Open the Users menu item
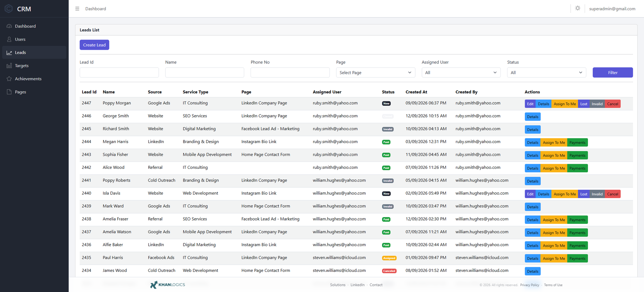The height and width of the screenshot is (292, 644). 34,39
